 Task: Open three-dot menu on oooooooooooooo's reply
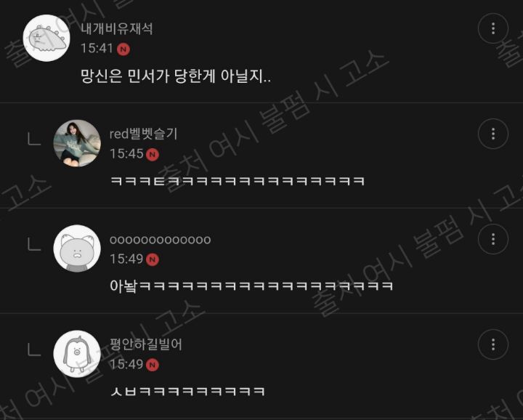pyautogui.click(x=493, y=239)
